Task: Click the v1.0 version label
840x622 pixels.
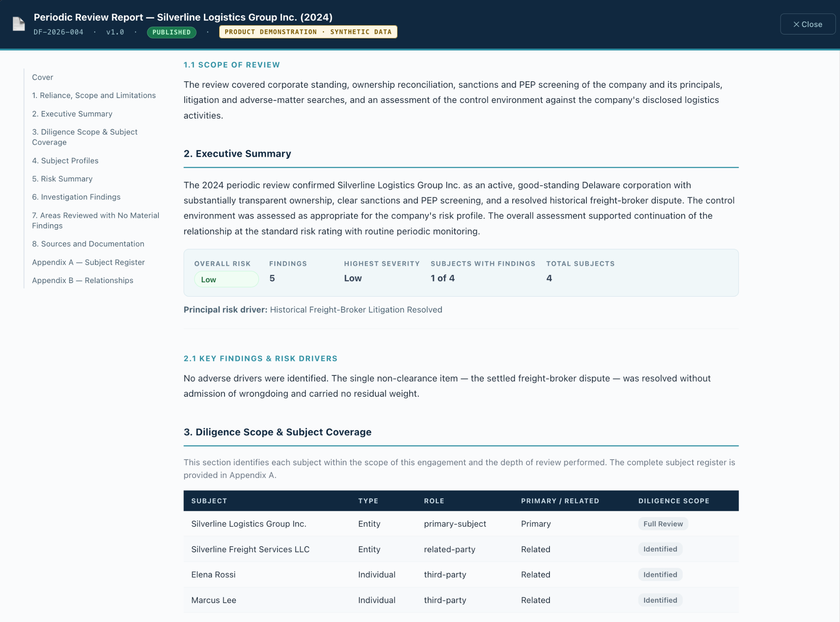Action: tap(115, 32)
